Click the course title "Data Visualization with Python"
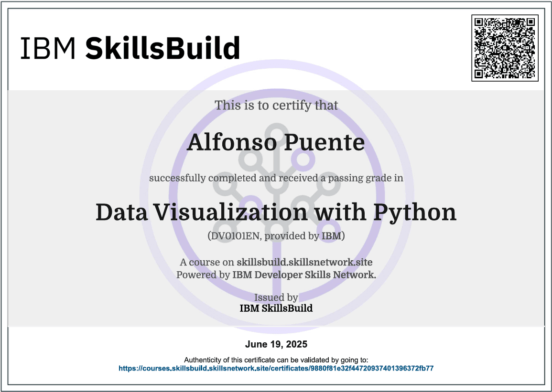This screenshot has height=392, width=552. (276, 212)
